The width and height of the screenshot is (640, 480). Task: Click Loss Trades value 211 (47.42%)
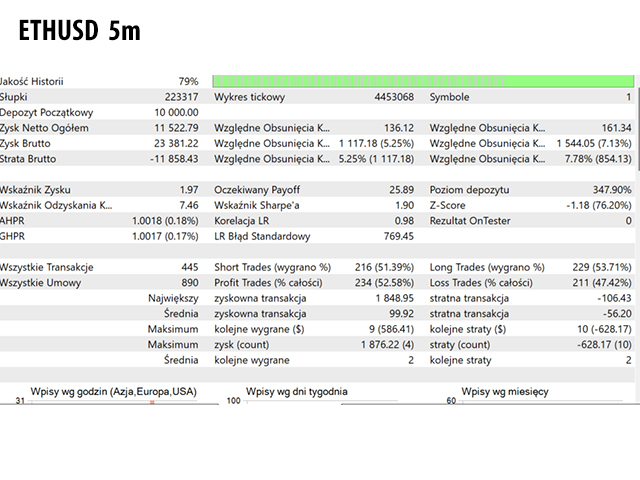602,283
